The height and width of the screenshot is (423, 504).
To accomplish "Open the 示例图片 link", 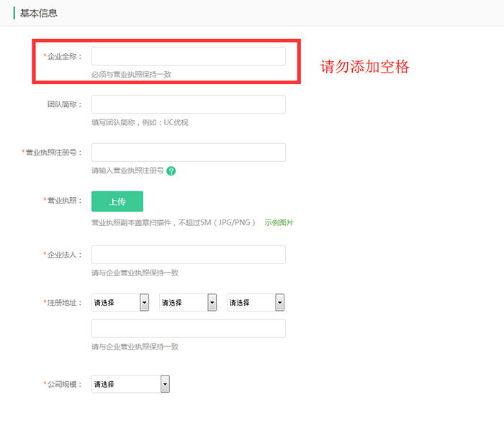I will tap(279, 223).
